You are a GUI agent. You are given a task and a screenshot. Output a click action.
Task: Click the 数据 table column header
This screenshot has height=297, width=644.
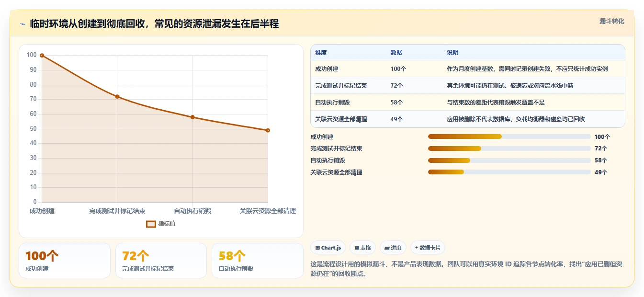tap(396, 53)
